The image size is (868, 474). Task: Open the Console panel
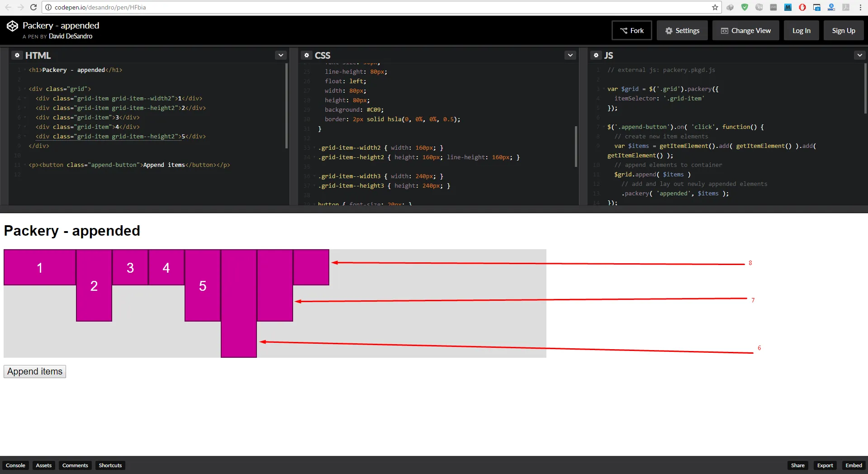(15, 465)
